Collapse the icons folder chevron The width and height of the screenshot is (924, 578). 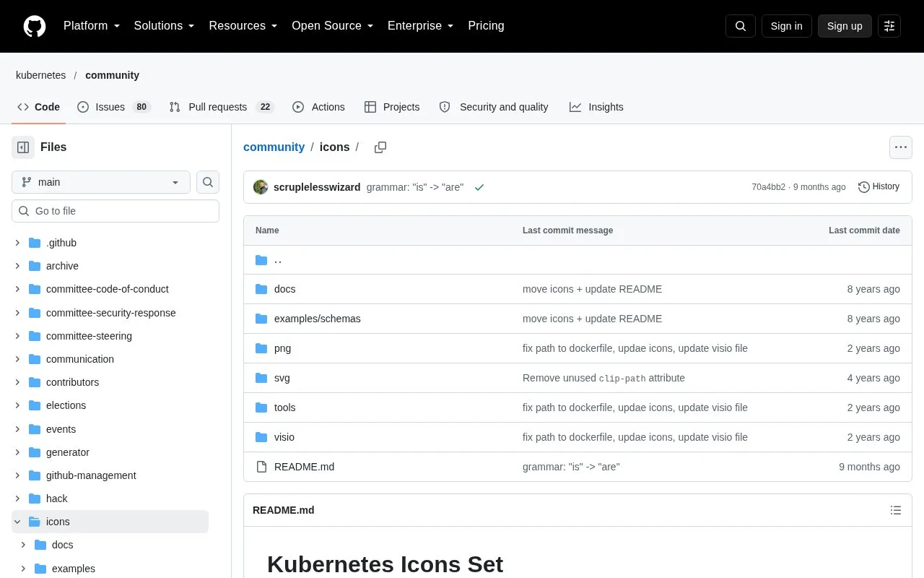[x=17, y=522]
